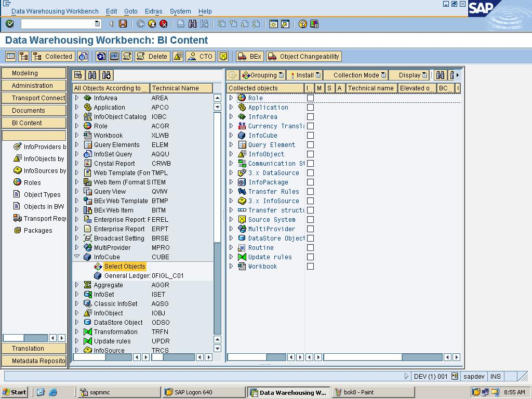Click the Internet Explorer icon in taskbar quick launch

[53, 392]
